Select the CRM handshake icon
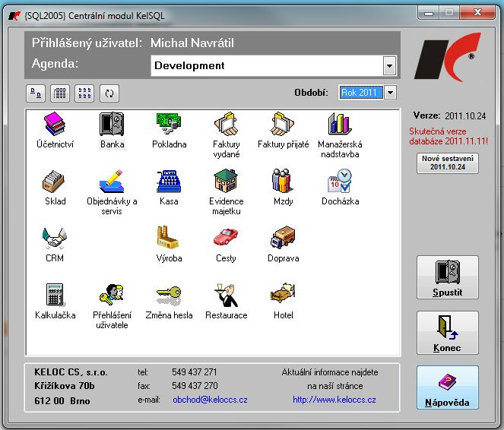The image size is (504, 430). 55,244
